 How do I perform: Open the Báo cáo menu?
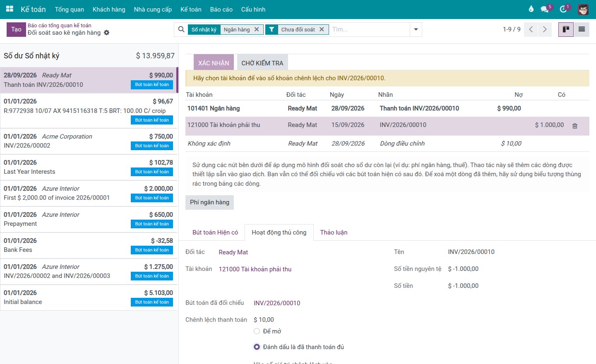pos(221,9)
